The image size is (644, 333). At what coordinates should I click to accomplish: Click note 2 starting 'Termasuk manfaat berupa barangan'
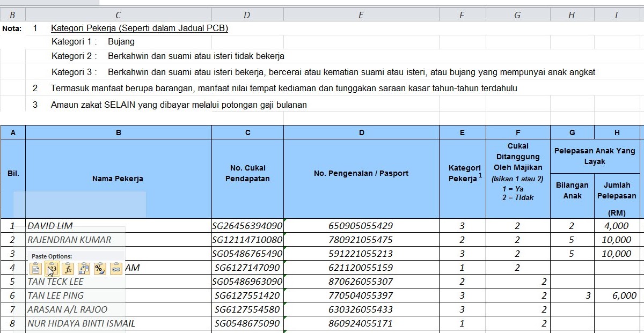pyautogui.click(x=284, y=88)
